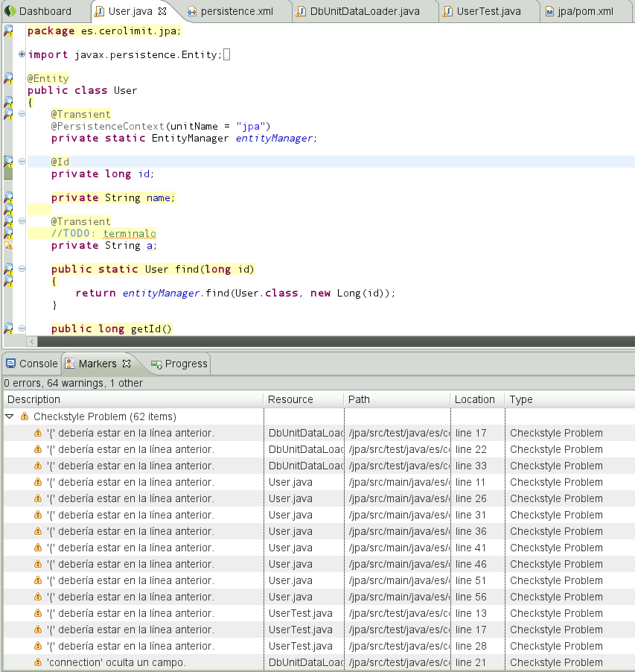Viewport: 635px width, 672px height.
Task: Click the '0 errors, 64 warnings, 1 other' summary
Action: tap(73, 383)
